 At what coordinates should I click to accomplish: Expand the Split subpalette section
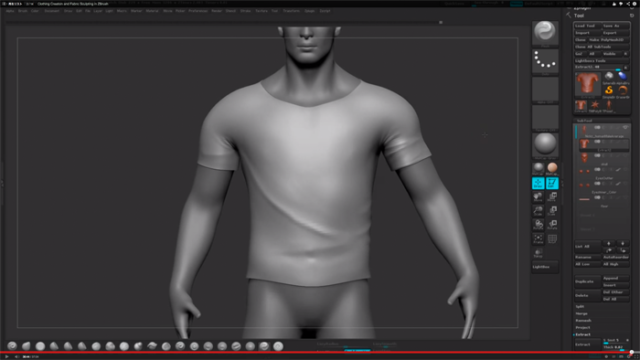point(580,307)
